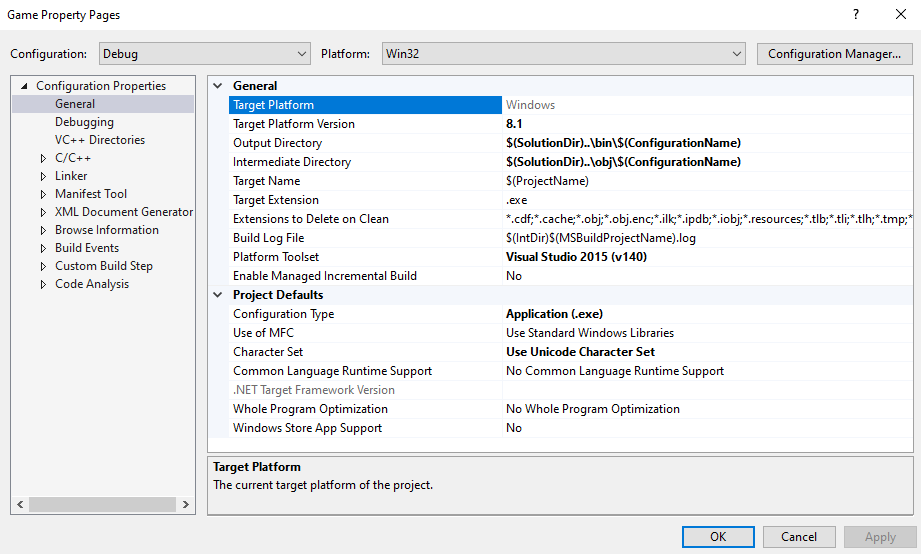The image size is (921, 554).
Task: Open the Configuration dropdown showing Debug
Action: coord(204,53)
